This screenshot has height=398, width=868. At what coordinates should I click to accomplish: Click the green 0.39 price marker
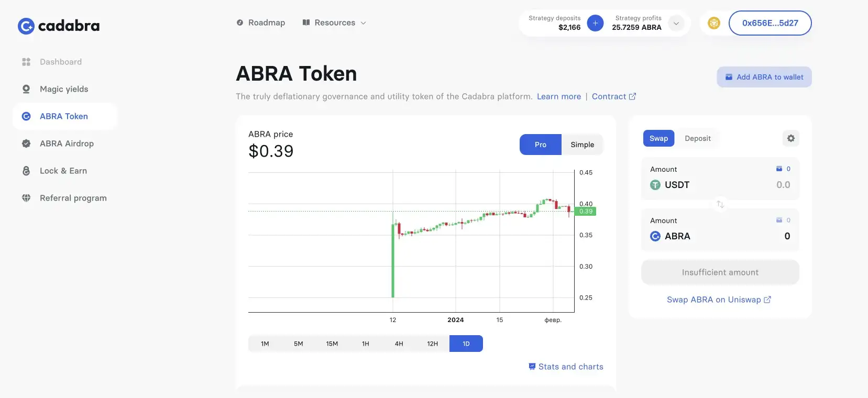(x=586, y=212)
